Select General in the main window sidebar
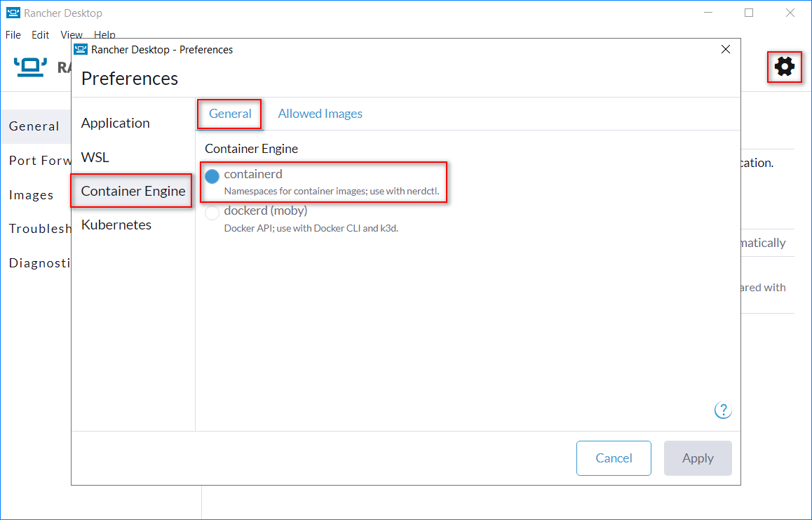812x520 pixels. 34,126
